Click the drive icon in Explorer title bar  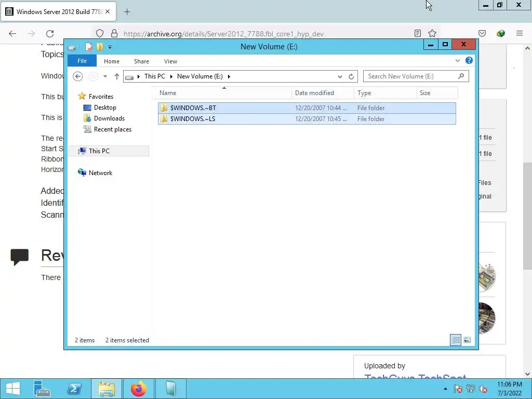pyautogui.click(x=72, y=47)
